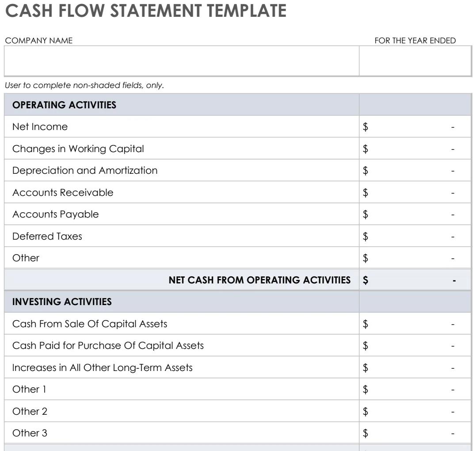Click the Other 3 amount cell
The height and width of the screenshot is (451, 476).
(x=415, y=433)
